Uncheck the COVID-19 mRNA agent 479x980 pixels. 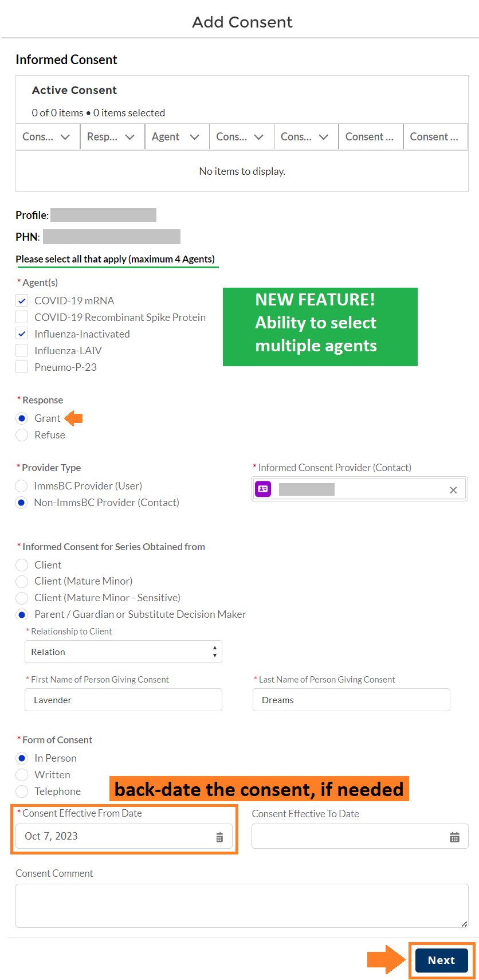[x=21, y=300]
